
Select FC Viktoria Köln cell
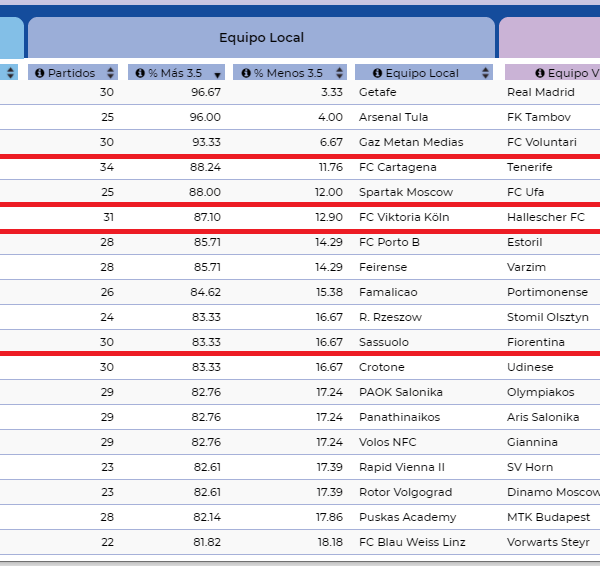[x=404, y=217]
